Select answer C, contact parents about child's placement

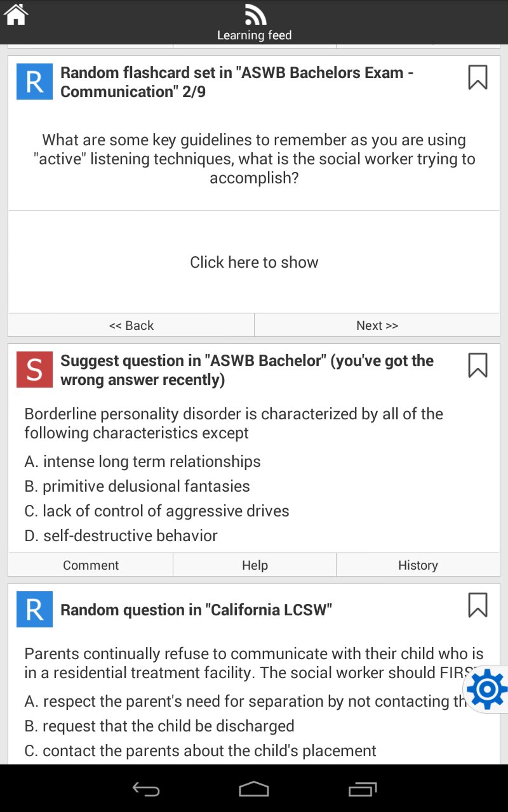tap(199, 750)
